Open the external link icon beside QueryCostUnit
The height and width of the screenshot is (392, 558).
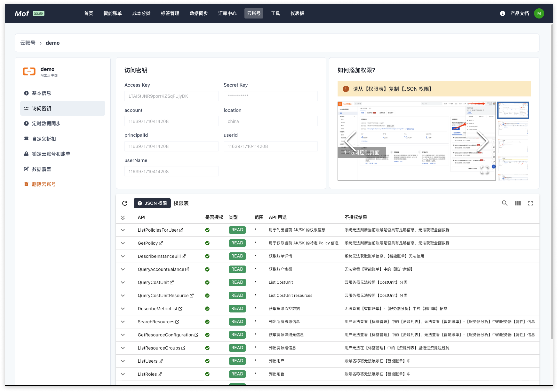(172, 282)
